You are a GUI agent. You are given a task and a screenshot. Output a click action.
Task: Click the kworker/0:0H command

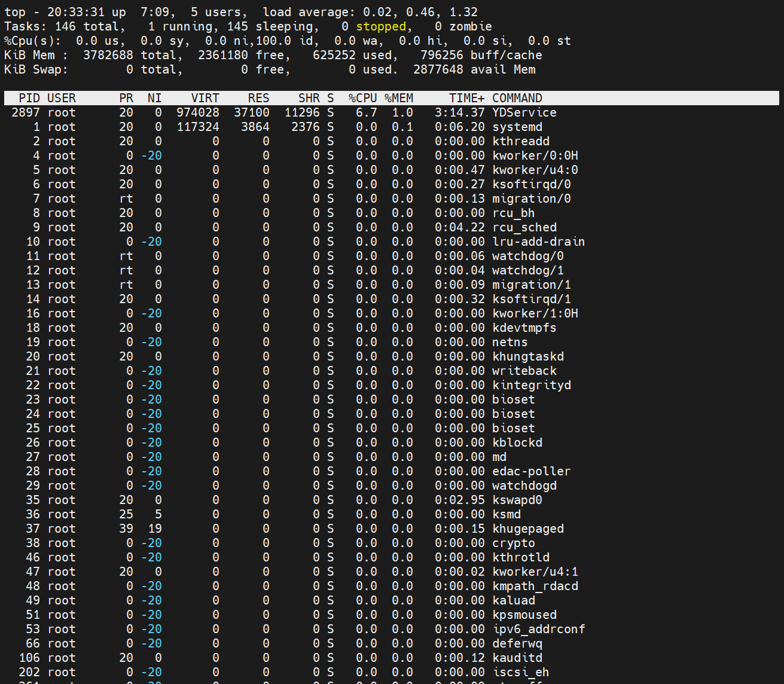click(x=535, y=155)
